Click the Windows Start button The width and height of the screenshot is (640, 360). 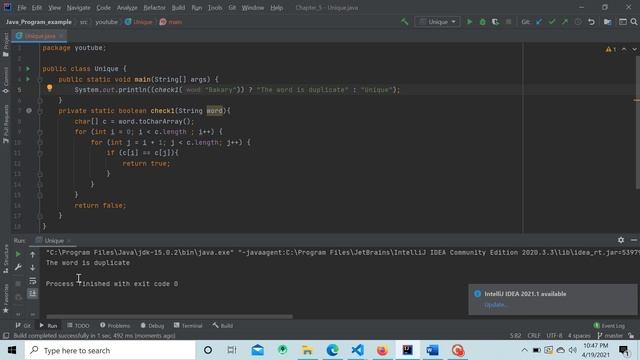(12, 350)
